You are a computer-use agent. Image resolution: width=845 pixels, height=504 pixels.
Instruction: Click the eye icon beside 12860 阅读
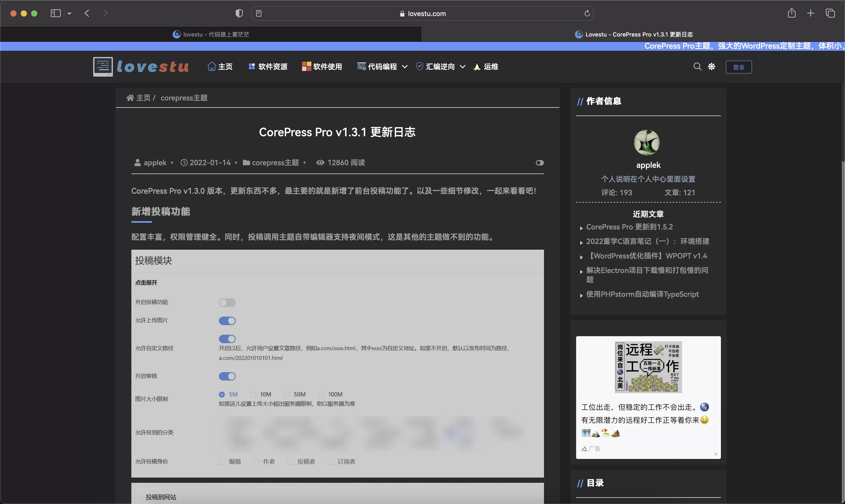pos(320,163)
